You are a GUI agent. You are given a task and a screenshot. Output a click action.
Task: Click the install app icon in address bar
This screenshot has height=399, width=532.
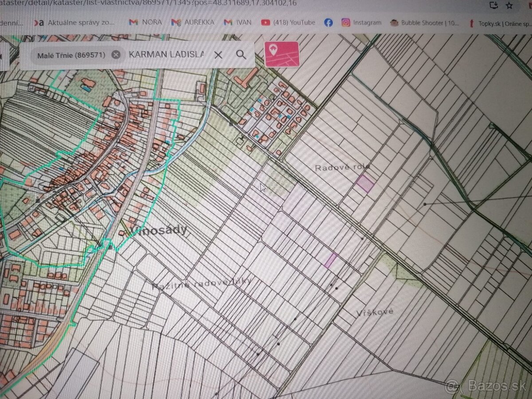(493, 5)
